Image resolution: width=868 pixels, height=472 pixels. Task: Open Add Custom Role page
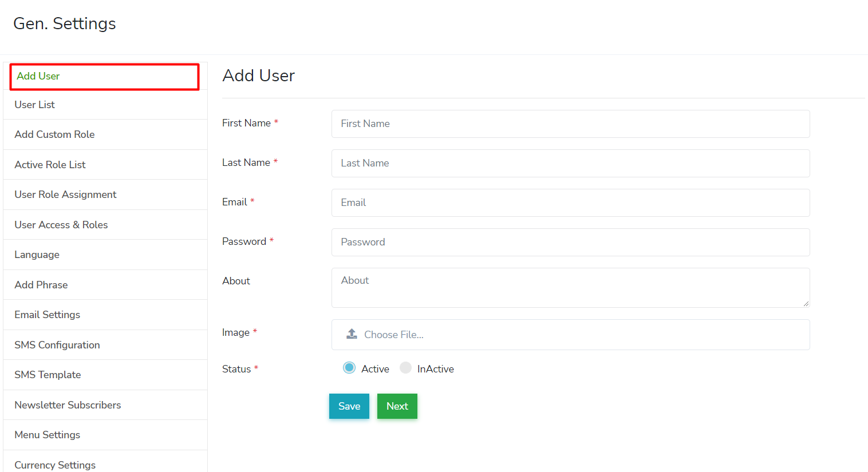coord(54,134)
